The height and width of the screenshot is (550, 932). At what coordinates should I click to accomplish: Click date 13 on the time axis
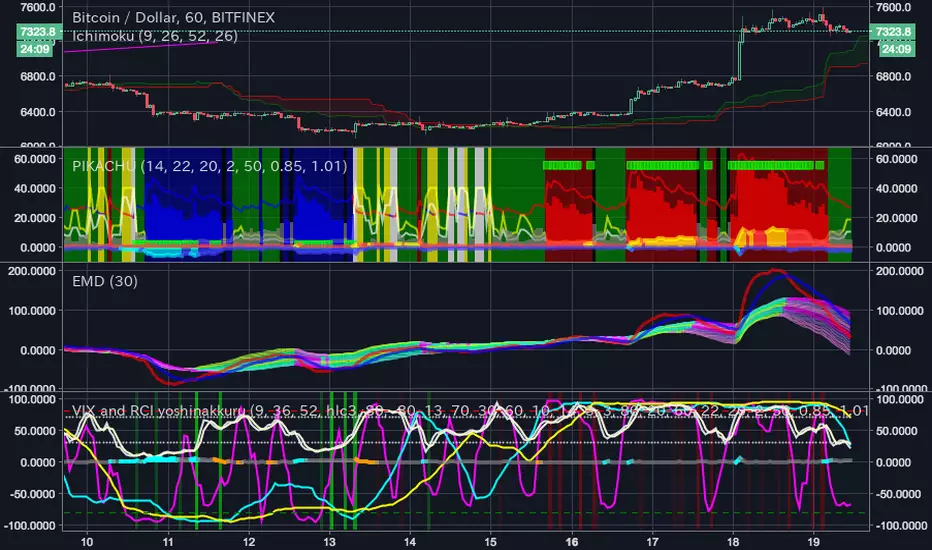coord(328,541)
